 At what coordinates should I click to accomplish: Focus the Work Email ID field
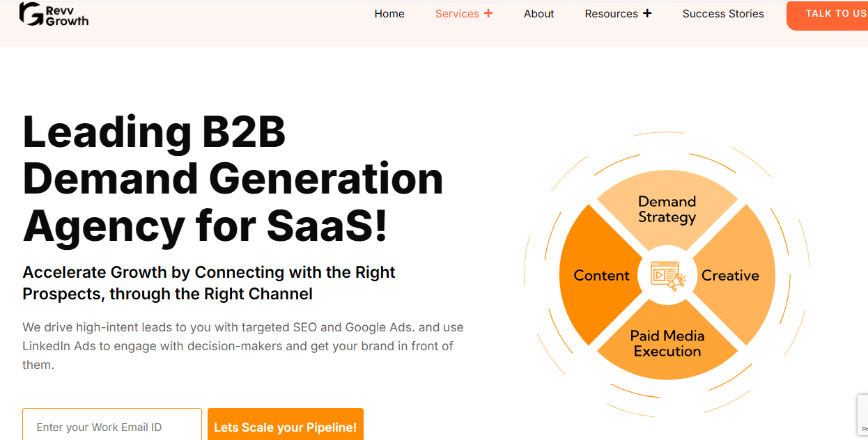[112, 427]
